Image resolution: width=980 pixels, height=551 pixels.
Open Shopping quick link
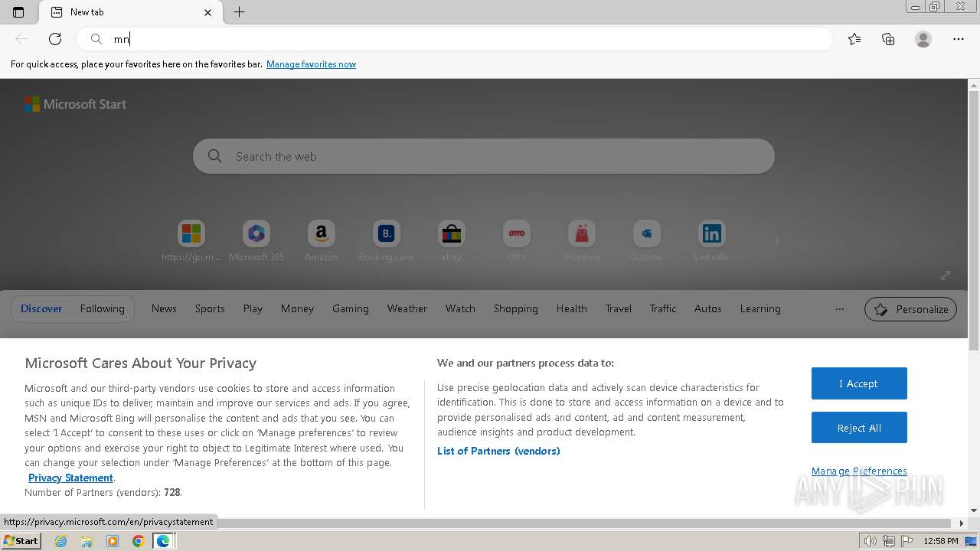(x=582, y=240)
